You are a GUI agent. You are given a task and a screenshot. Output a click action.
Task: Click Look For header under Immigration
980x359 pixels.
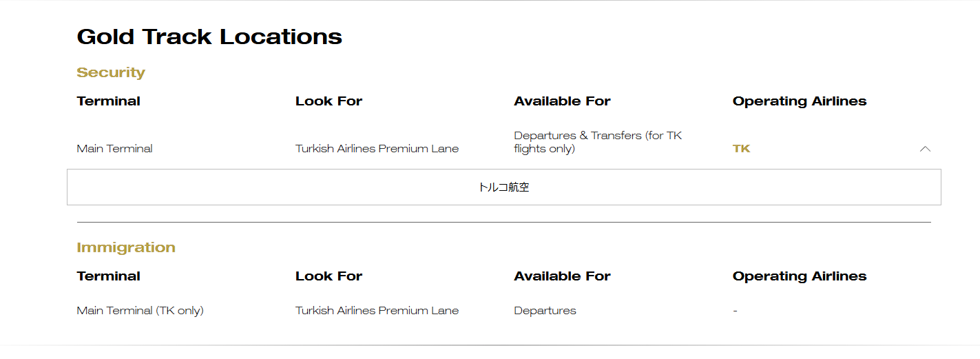329,276
